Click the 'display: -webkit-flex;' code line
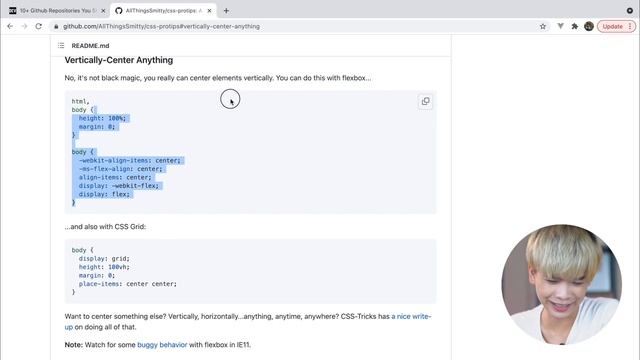The height and width of the screenshot is (360, 640). coord(119,186)
